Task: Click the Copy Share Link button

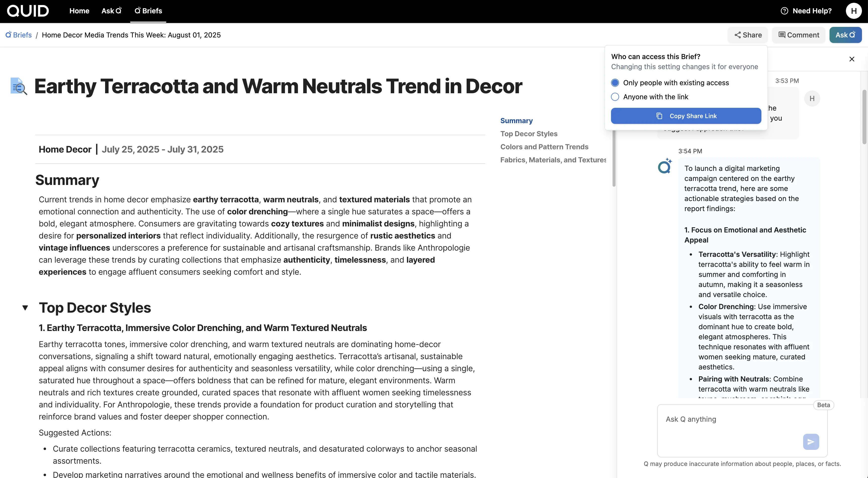Action: (x=686, y=116)
